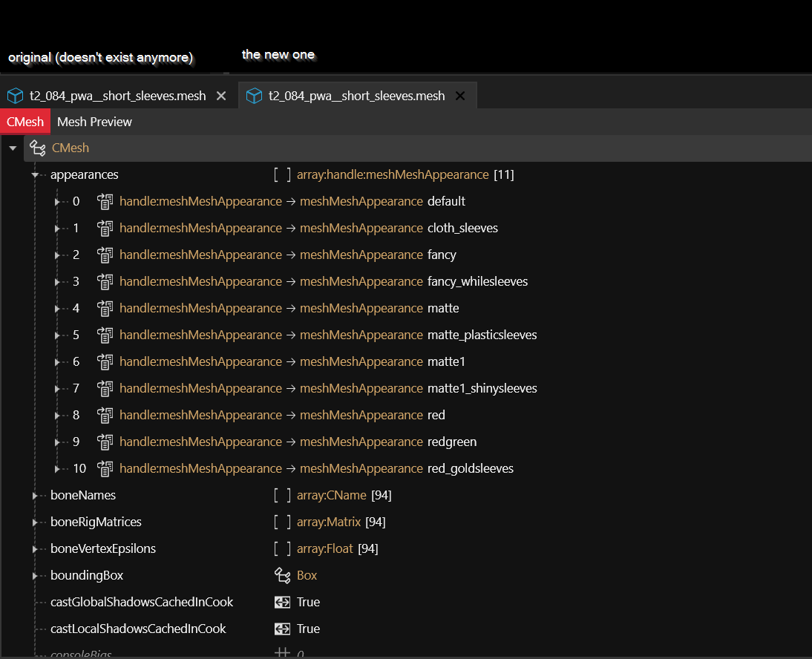Expand the boneRigMatrices array
Image resolution: width=812 pixels, height=659 pixels.
click(35, 522)
